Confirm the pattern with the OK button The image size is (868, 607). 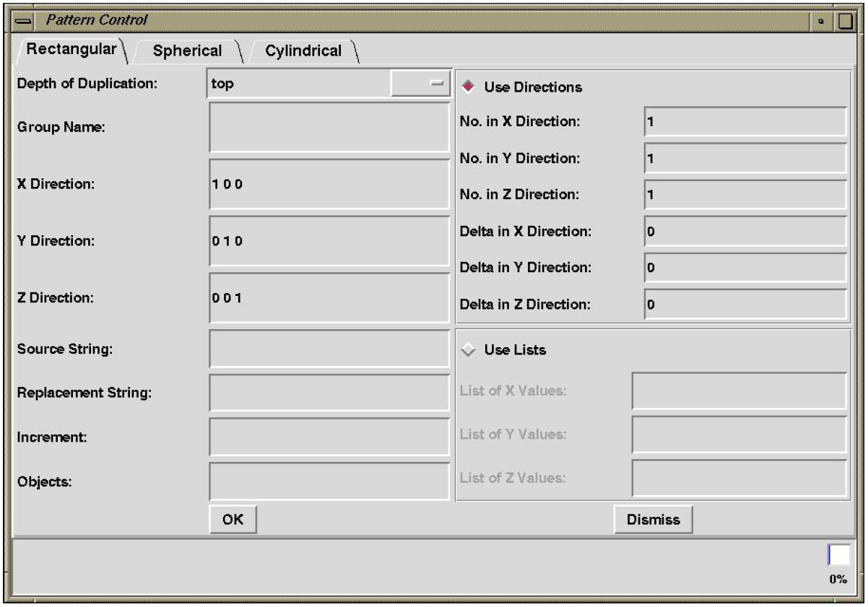(x=233, y=519)
